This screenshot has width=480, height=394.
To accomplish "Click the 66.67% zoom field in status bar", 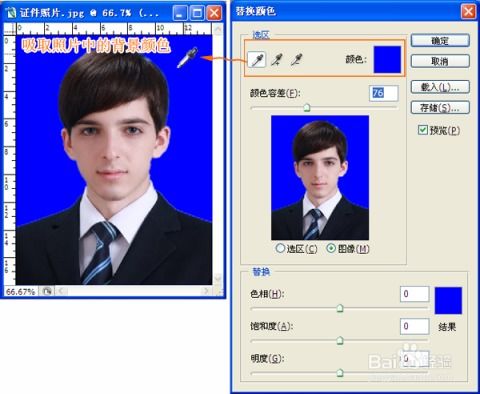I will (20, 292).
